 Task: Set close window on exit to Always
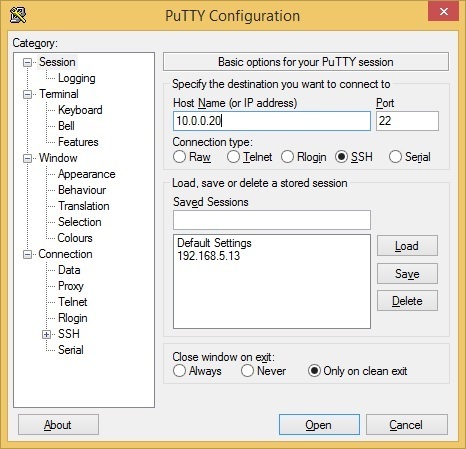click(x=179, y=371)
